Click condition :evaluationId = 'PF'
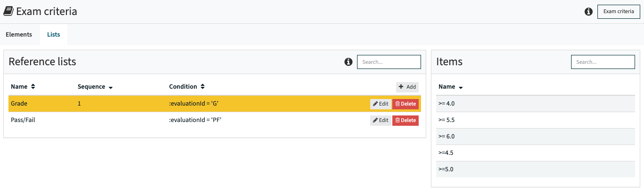 coord(195,120)
